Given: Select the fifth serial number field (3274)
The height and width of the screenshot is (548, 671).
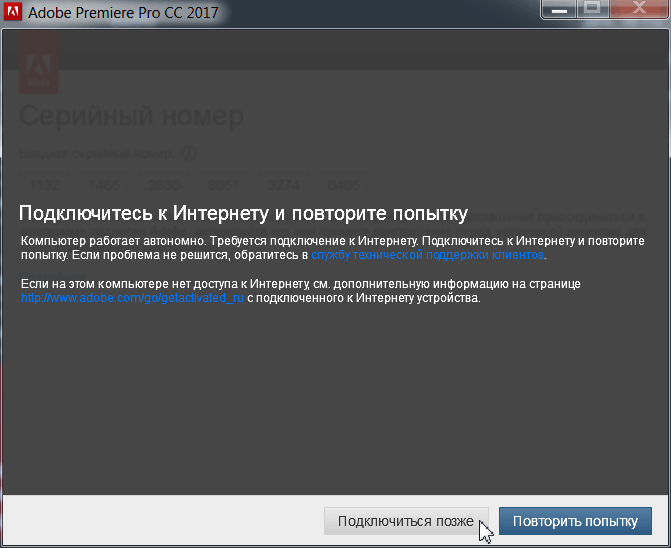Looking at the screenshot, I should pos(283,185).
